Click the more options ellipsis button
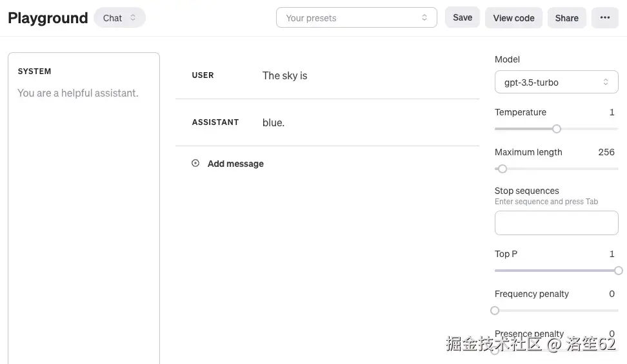The image size is (627, 364). tap(605, 17)
